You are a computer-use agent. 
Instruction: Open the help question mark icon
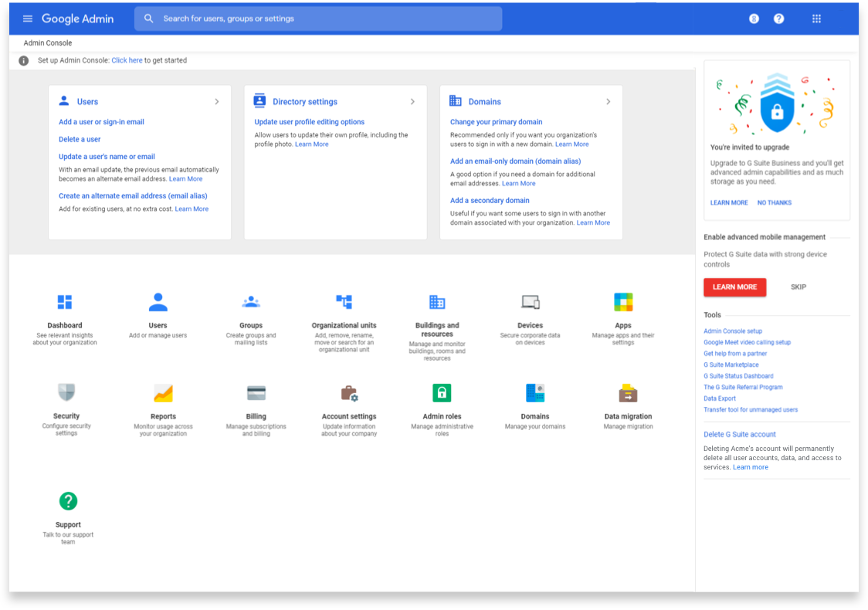tap(778, 18)
